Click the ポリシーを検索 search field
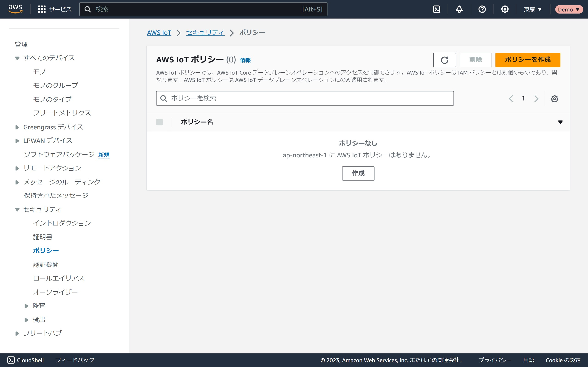The height and width of the screenshot is (367, 588). click(x=305, y=98)
